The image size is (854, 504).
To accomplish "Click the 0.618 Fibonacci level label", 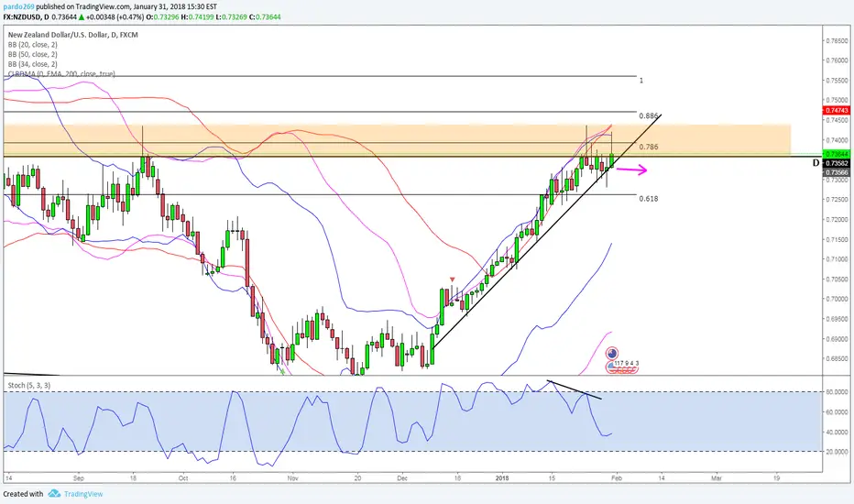I will (648, 199).
